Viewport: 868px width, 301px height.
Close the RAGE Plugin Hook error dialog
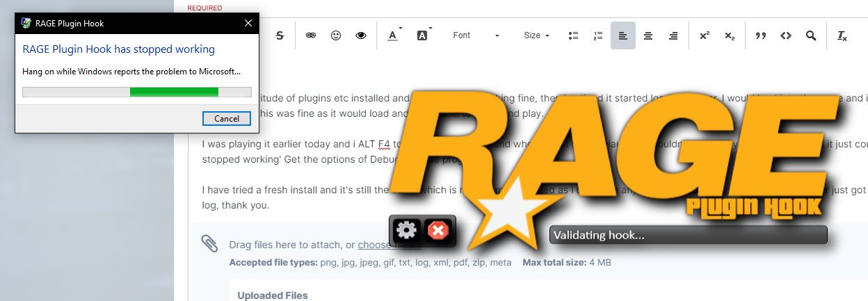tap(248, 23)
